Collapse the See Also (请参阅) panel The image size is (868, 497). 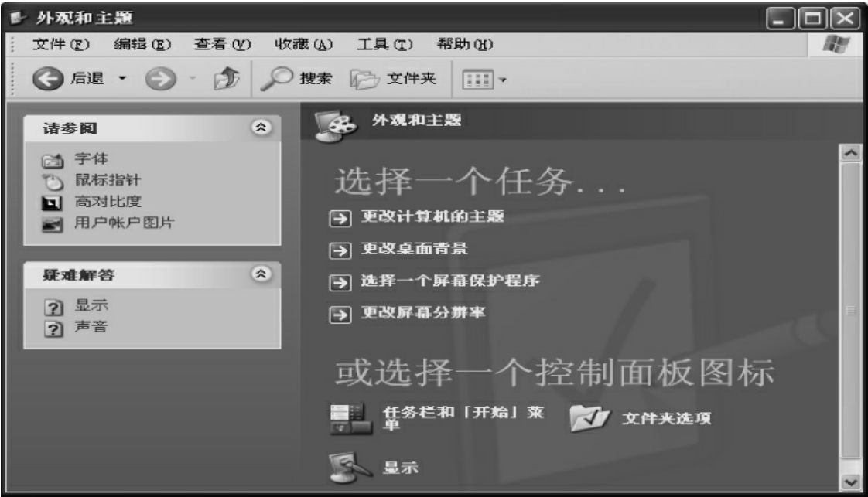click(x=261, y=128)
